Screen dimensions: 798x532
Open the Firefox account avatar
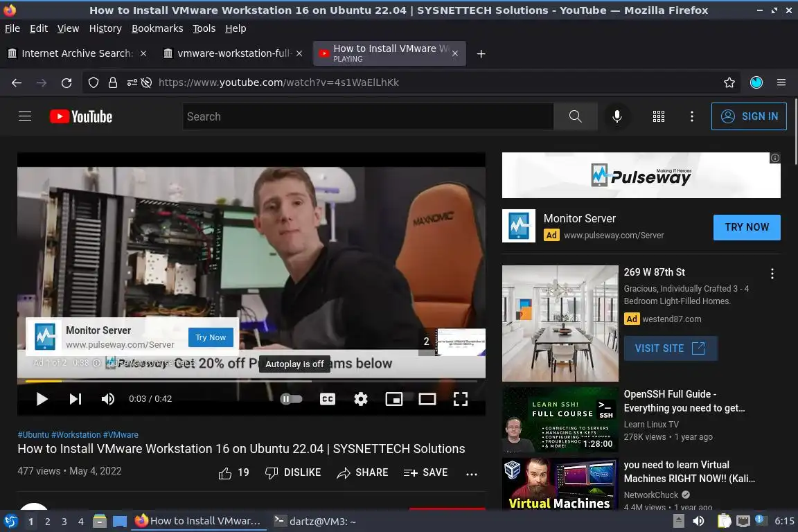coord(756,82)
